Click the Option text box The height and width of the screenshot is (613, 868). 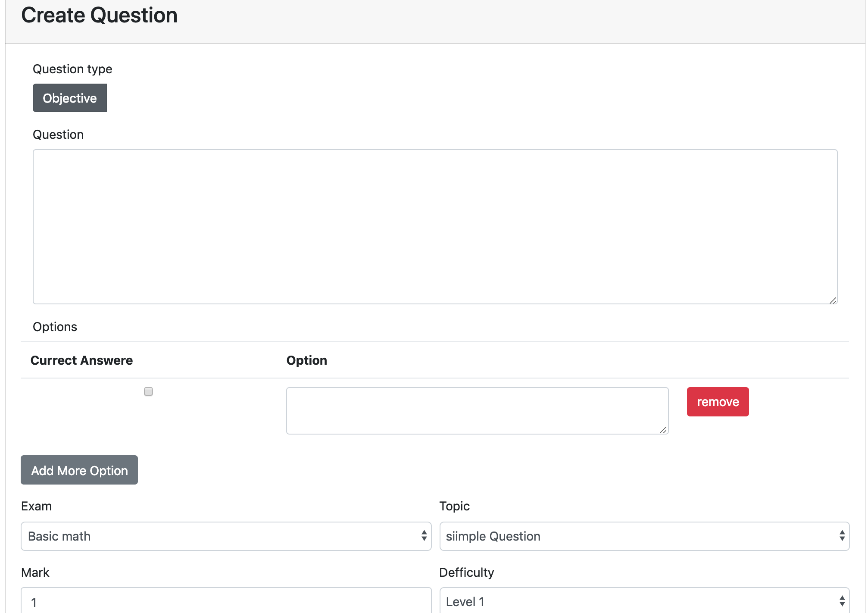point(477,410)
